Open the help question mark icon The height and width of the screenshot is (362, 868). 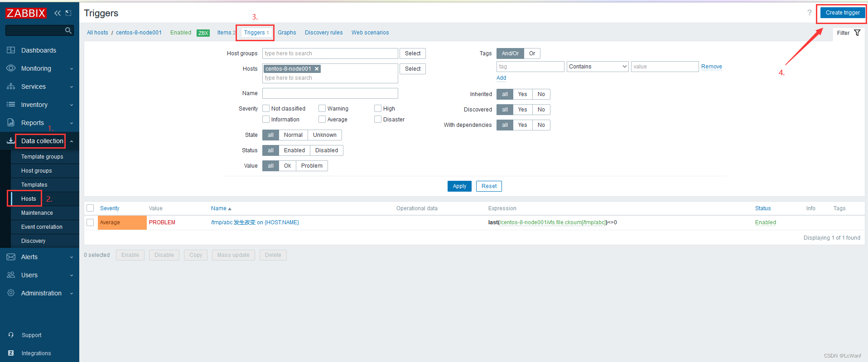pyautogui.click(x=810, y=13)
